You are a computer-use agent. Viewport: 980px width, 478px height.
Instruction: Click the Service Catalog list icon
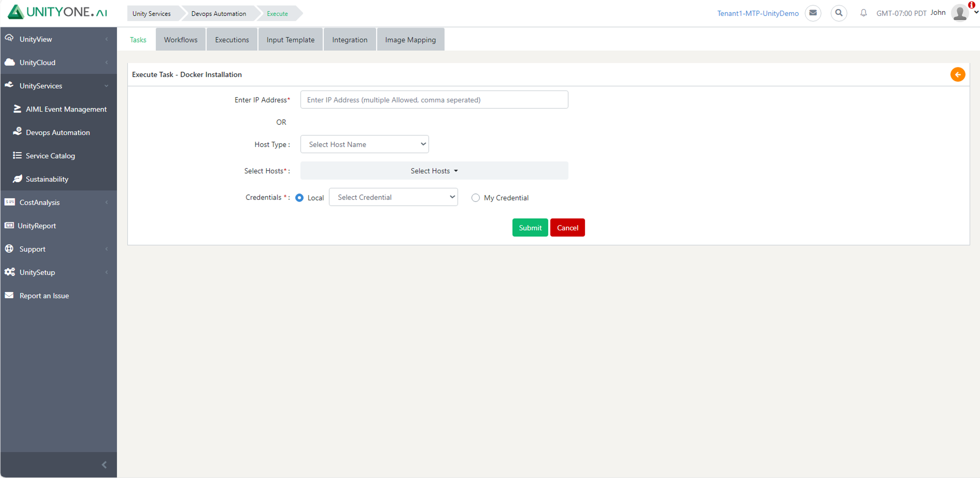click(17, 155)
